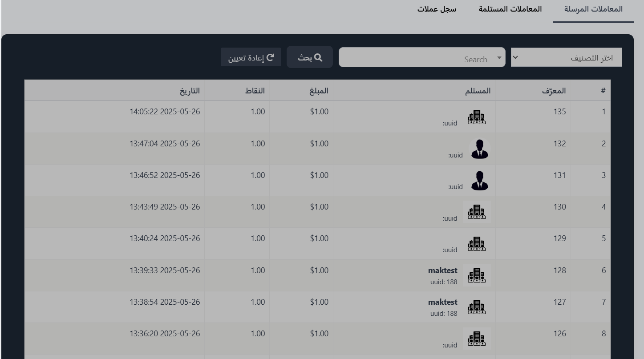The width and height of the screenshot is (644, 359).
Task: Click date 2025-05-26 13:36:20
Action: (x=165, y=334)
